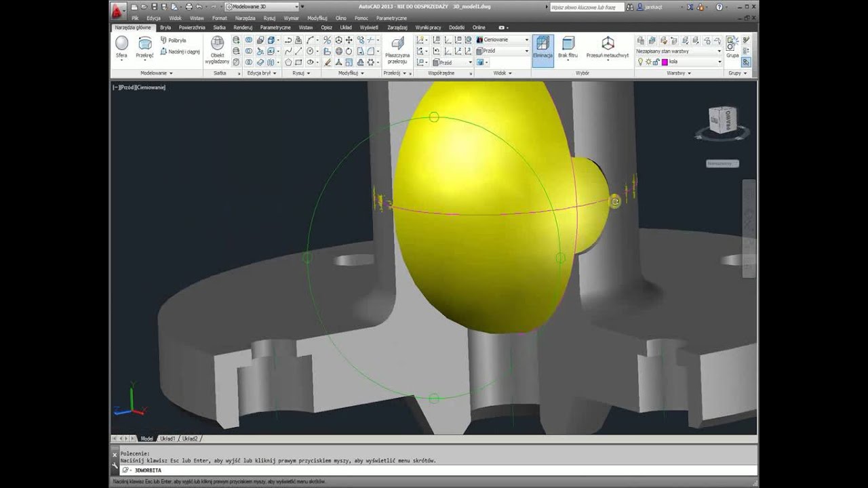Viewport: 868px width, 488px height.
Task: Switch to the Bryła ribbon tab
Action: (165, 28)
